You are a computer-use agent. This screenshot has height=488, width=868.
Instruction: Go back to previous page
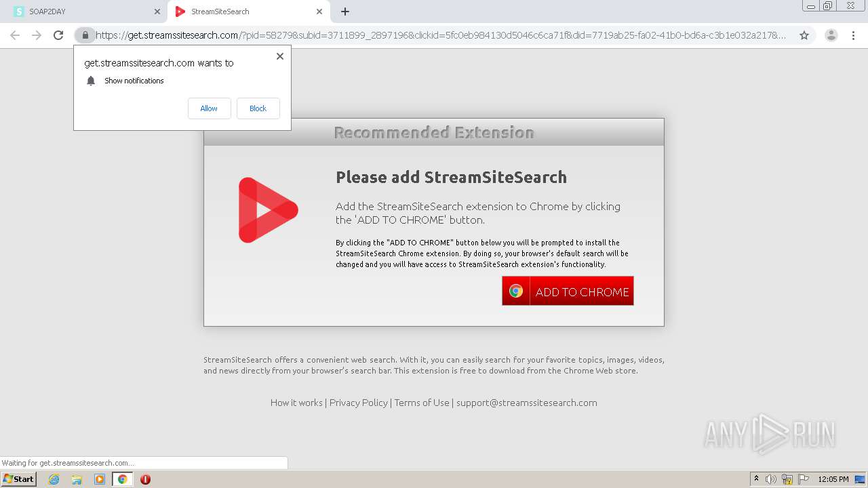(x=15, y=35)
